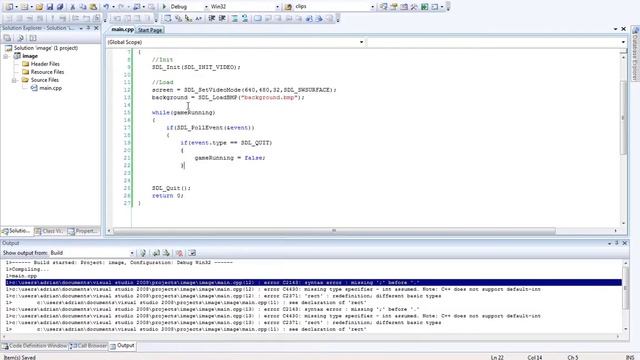
Task: Go to next message in Output toolbar
Action: [166, 253]
